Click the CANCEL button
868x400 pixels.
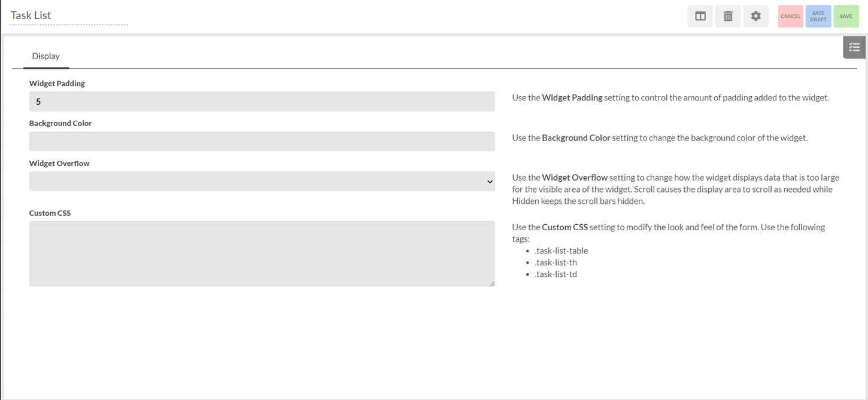790,16
